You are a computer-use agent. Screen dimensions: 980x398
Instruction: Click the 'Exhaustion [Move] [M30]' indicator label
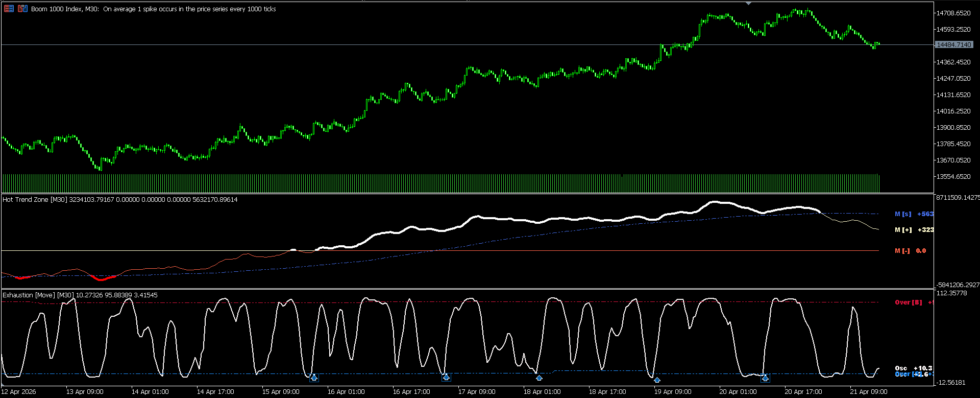(x=38, y=295)
